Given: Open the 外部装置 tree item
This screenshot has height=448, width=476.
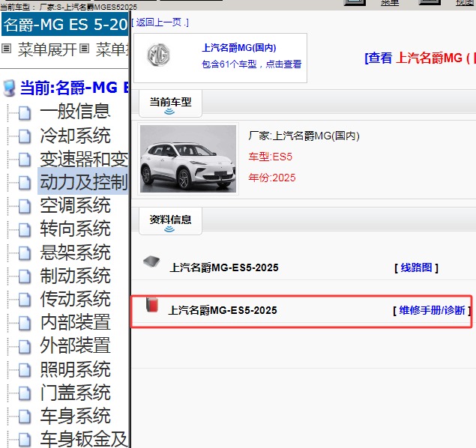Looking at the screenshot, I should [75, 345].
